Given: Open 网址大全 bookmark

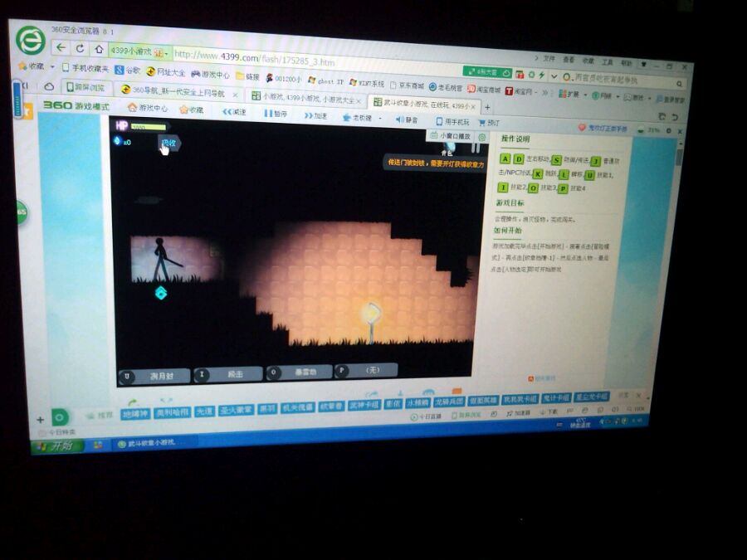Looking at the screenshot, I should (x=166, y=72).
